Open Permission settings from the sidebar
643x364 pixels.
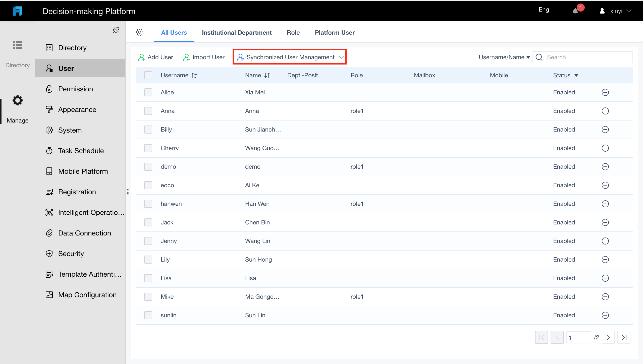[76, 89]
